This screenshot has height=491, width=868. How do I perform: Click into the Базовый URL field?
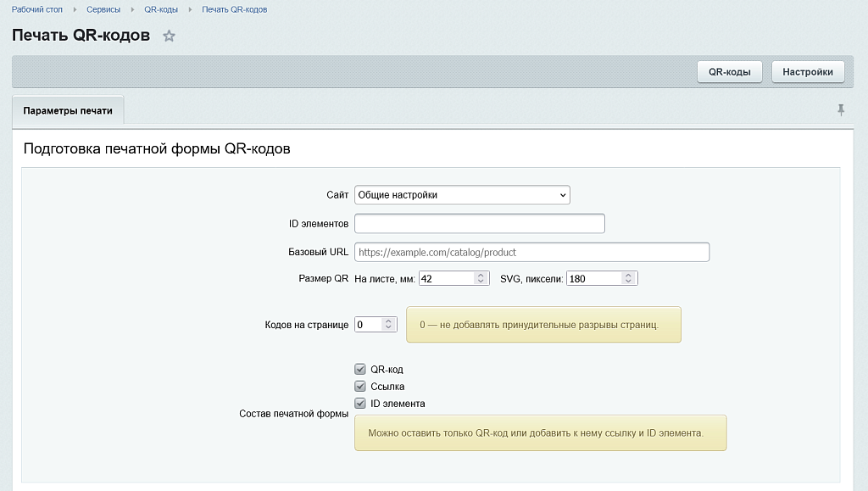pyautogui.click(x=532, y=252)
